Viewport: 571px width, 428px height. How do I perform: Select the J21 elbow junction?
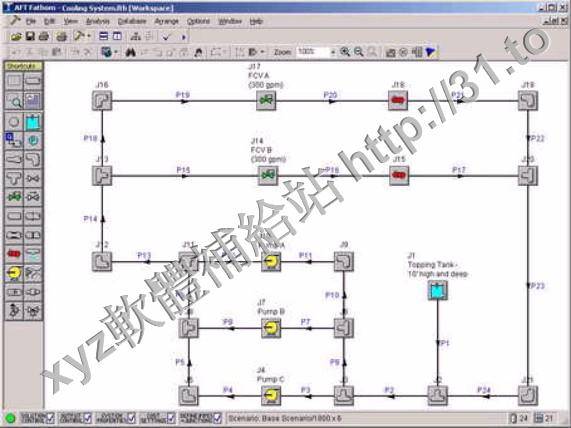coord(528,396)
